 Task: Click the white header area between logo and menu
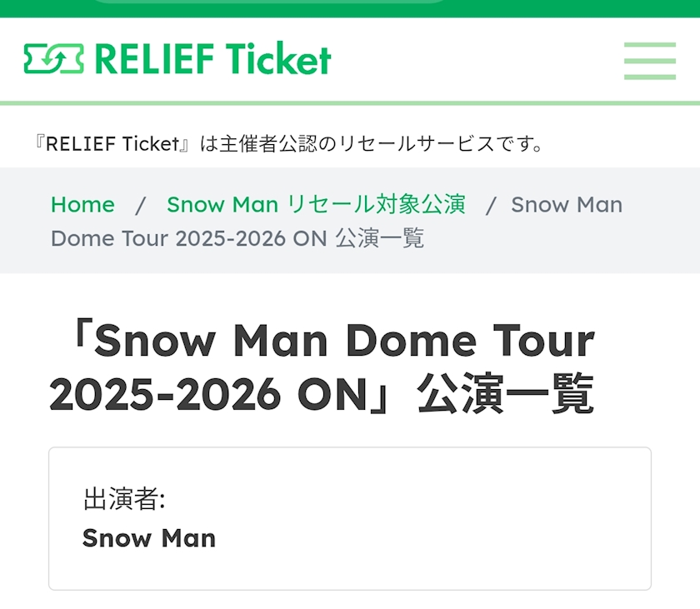pos(475,60)
